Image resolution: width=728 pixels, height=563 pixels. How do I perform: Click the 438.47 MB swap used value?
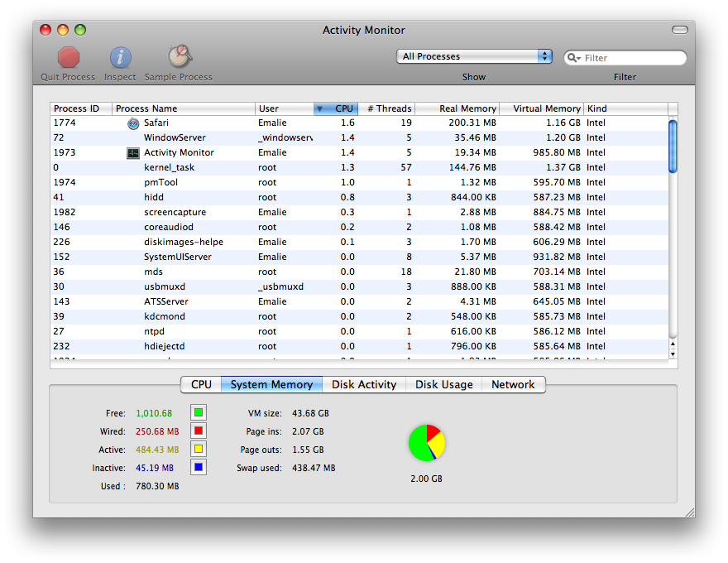point(314,468)
